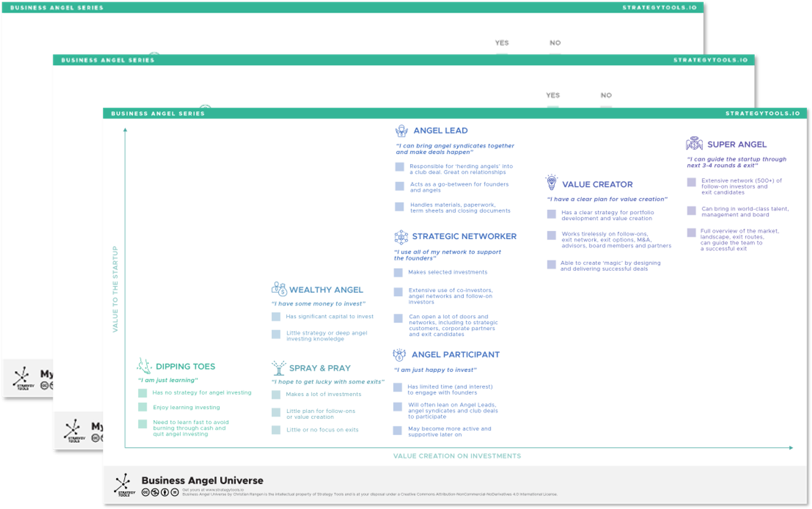Tick the 'Makes a lot of investments' checkbox
Screen dimensions: 812x509
276,395
